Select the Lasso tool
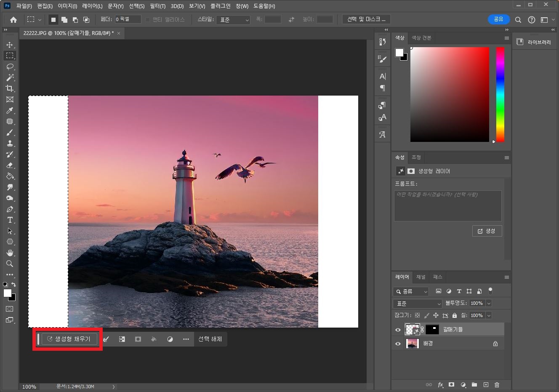The width and height of the screenshot is (559, 392). pos(10,67)
